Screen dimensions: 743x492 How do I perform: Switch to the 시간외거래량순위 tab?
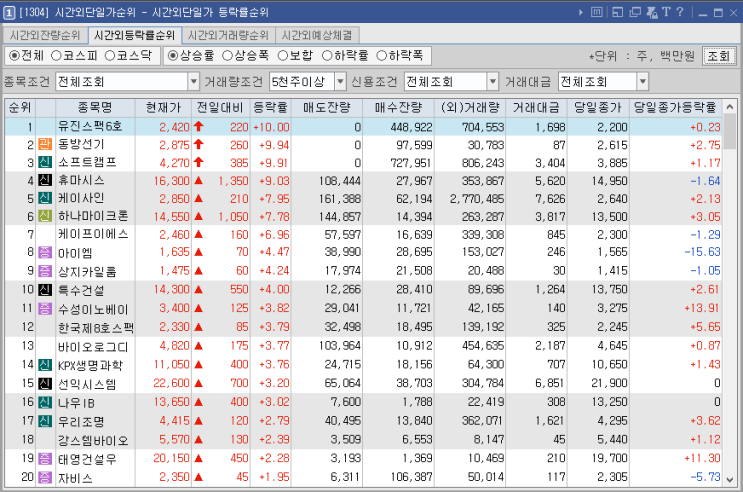(228, 36)
